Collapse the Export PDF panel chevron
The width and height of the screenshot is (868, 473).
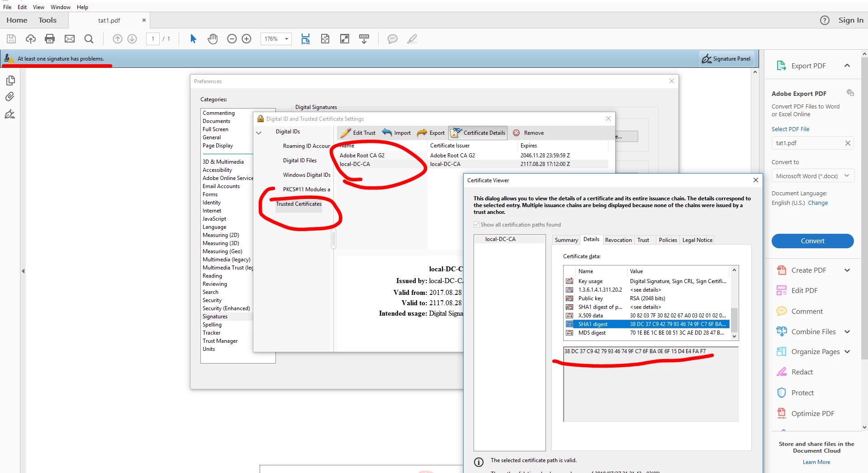pyautogui.click(x=847, y=66)
